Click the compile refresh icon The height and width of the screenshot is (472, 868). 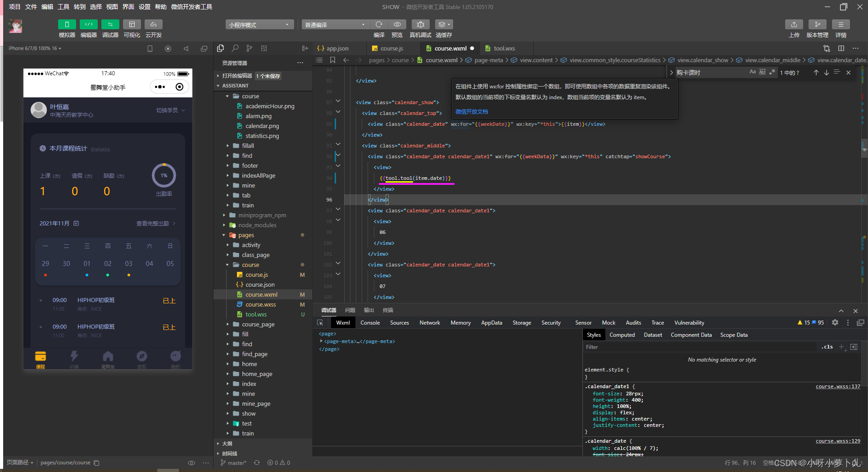click(x=379, y=24)
